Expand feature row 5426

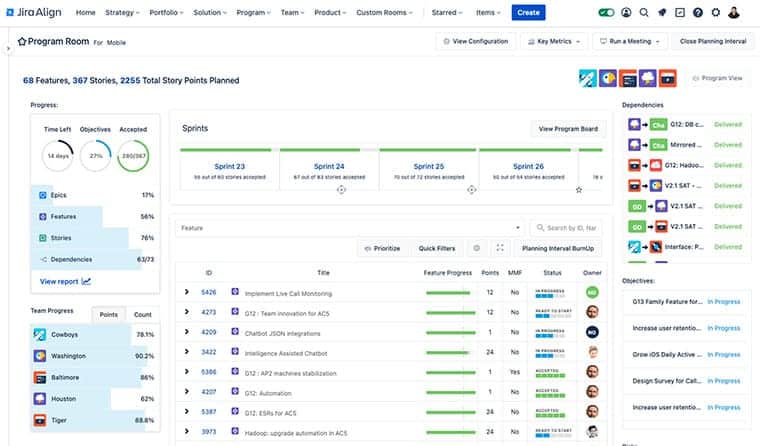[187, 293]
